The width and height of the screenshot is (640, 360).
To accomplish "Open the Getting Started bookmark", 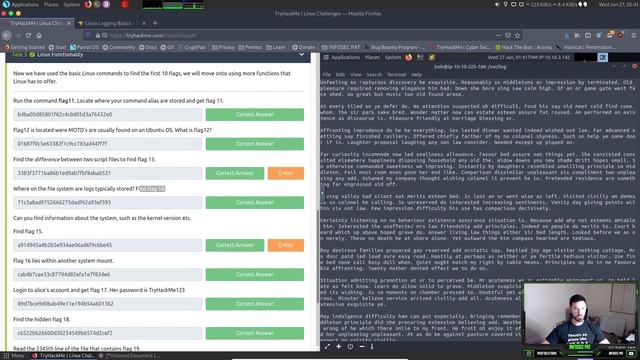I will pos(24,47).
